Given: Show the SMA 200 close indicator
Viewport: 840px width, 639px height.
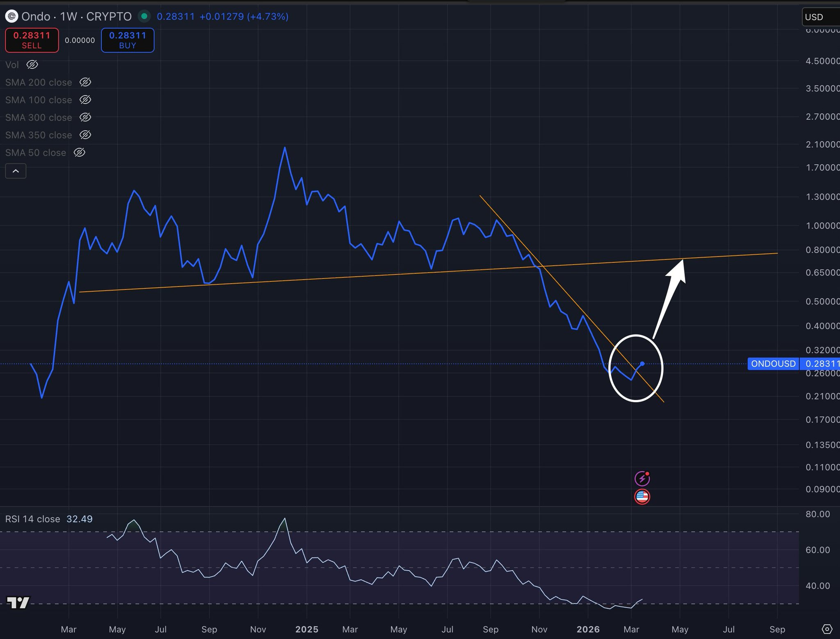Looking at the screenshot, I should pyautogui.click(x=85, y=82).
